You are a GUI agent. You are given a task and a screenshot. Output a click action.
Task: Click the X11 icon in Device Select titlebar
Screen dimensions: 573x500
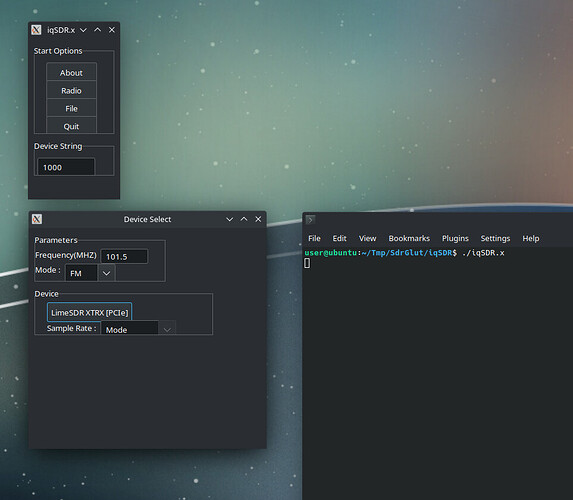click(37, 219)
